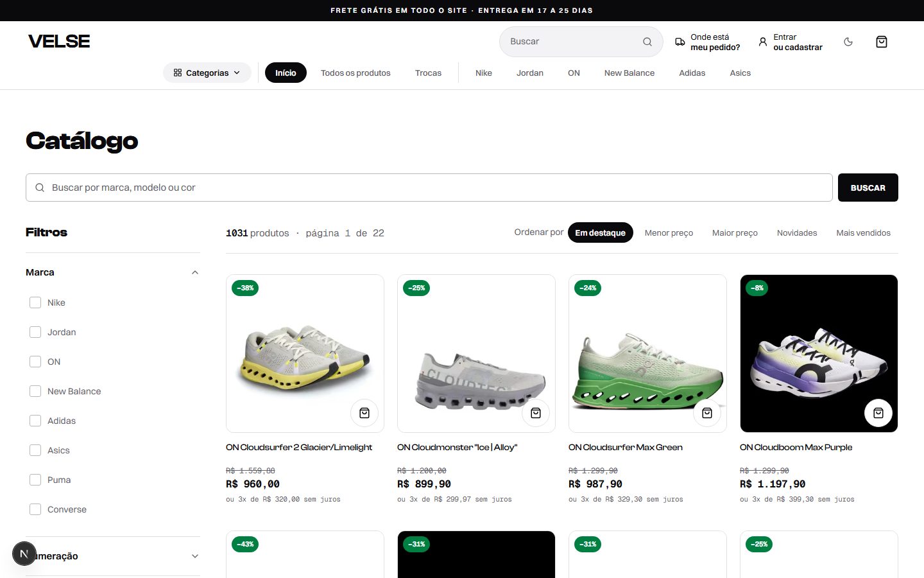Click the price R$ 960,00
The width and height of the screenshot is (924, 578).
click(253, 484)
